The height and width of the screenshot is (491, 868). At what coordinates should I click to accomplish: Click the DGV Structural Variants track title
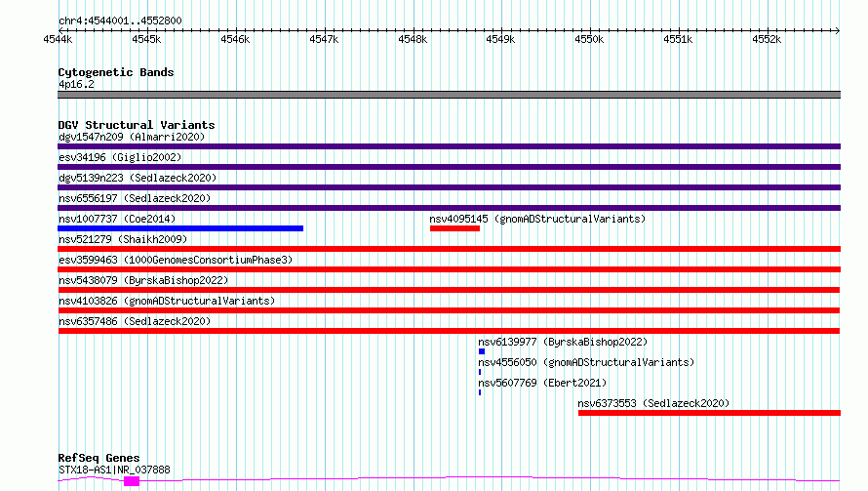pyautogui.click(x=137, y=125)
